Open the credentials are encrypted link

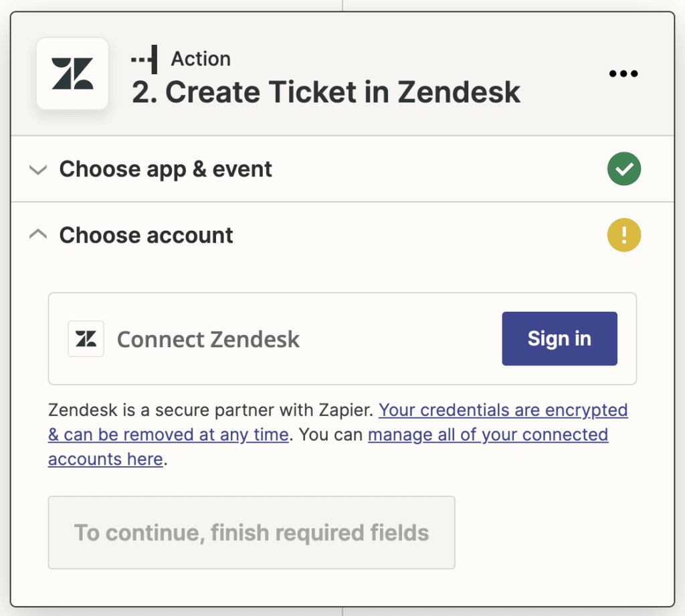(503, 410)
